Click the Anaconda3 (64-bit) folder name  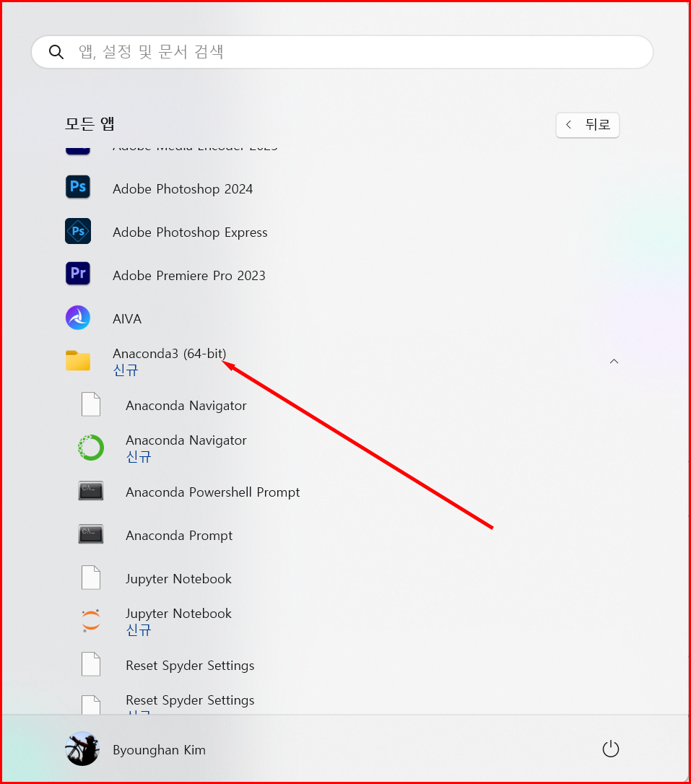point(170,354)
